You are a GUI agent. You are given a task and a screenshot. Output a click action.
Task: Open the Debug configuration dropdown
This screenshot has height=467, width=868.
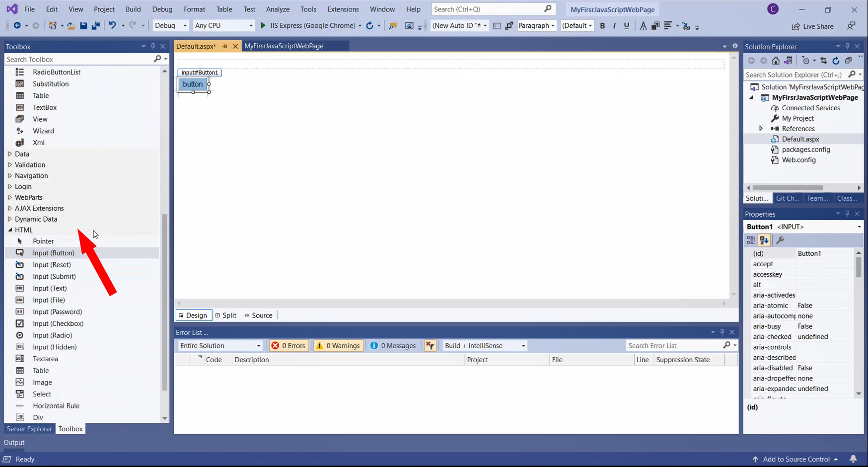(170, 25)
